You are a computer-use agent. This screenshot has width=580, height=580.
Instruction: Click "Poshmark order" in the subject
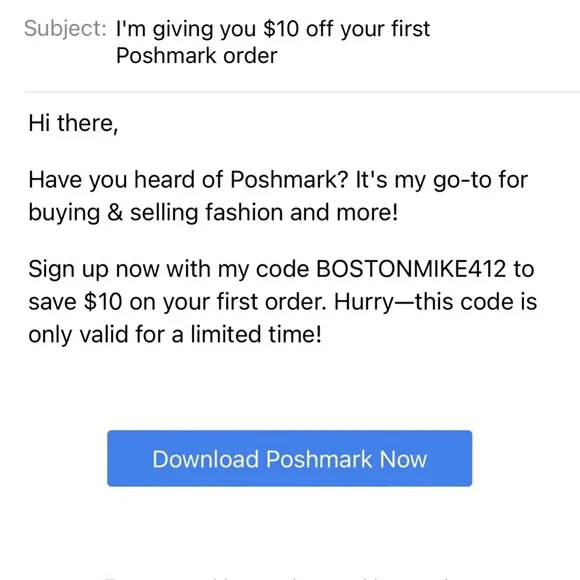click(196, 56)
